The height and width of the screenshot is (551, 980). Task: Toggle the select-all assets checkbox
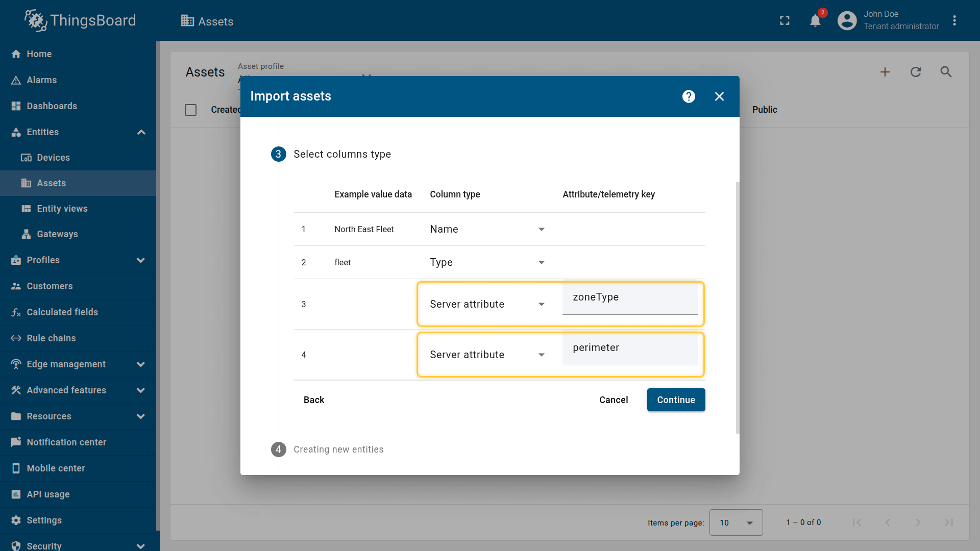pos(190,110)
